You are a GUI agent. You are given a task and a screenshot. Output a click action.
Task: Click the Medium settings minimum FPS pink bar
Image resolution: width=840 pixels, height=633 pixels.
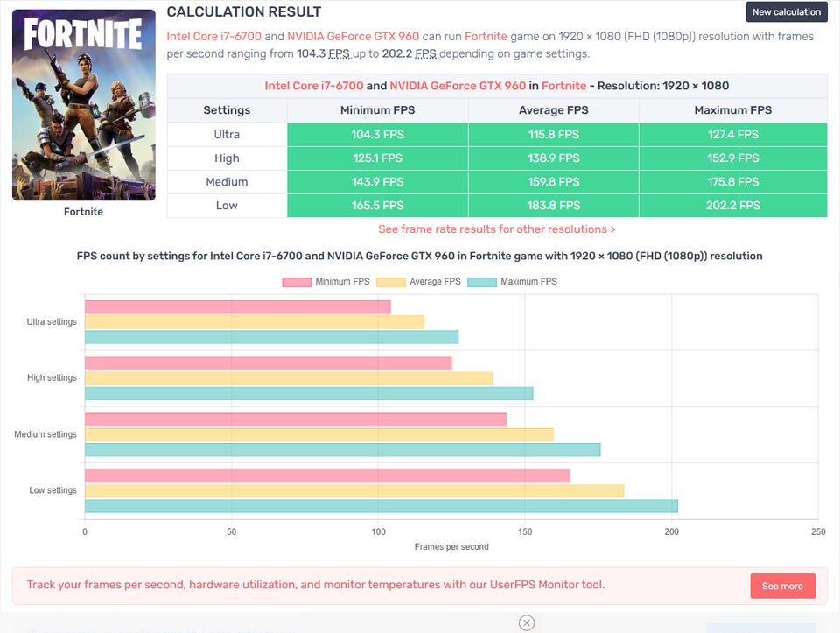(x=296, y=419)
